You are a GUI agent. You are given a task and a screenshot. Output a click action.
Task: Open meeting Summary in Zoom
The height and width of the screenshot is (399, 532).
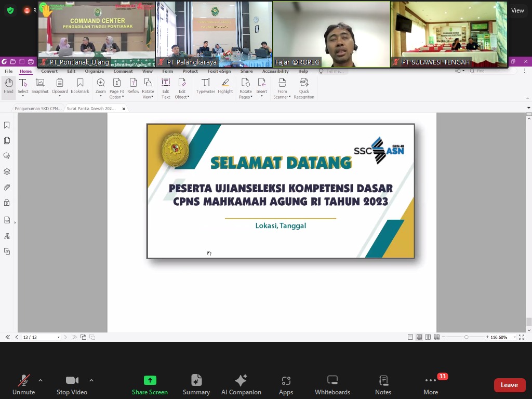point(196,385)
